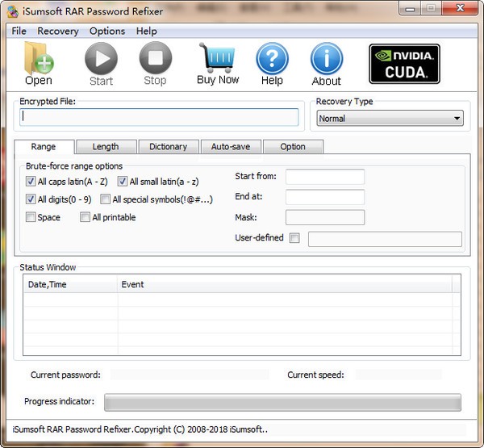The image size is (484, 448).
Task: Tick the User-defined checkbox
Action: tap(294, 238)
